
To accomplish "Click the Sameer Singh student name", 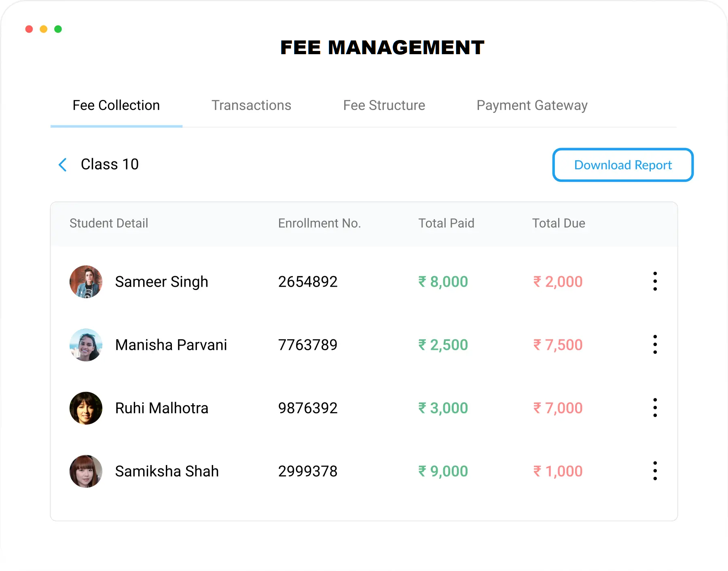I will tap(161, 282).
